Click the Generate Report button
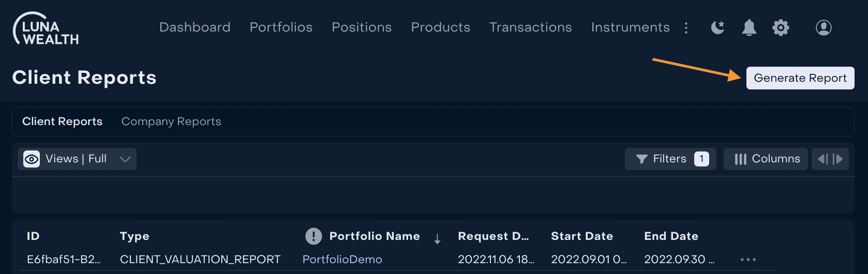 coord(800,78)
